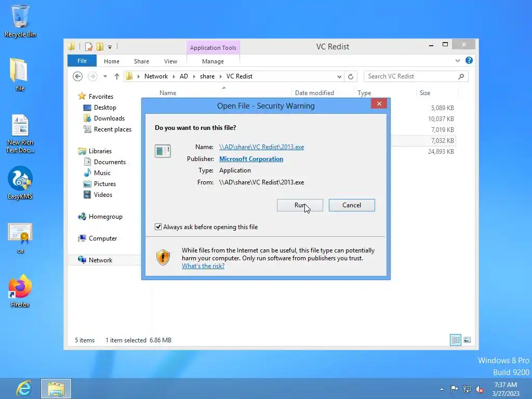Open Downloads in the navigation pane
Image resolution: width=532 pixels, height=399 pixels.
point(104,118)
